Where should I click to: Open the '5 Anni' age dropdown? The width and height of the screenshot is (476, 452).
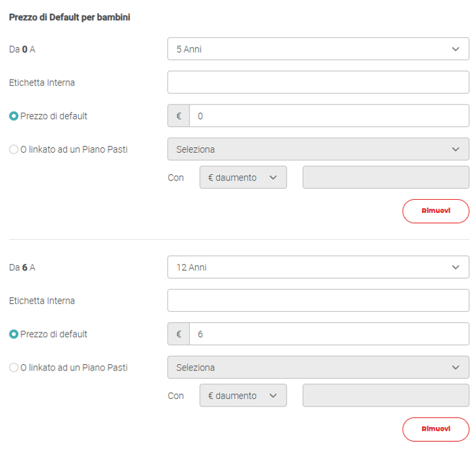pyautogui.click(x=318, y=49)
